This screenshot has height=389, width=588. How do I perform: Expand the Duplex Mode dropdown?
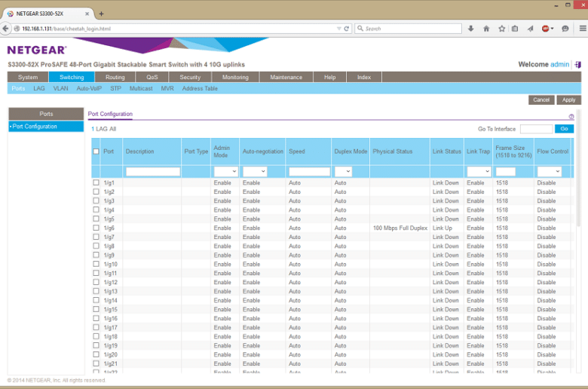click(343, 171)
